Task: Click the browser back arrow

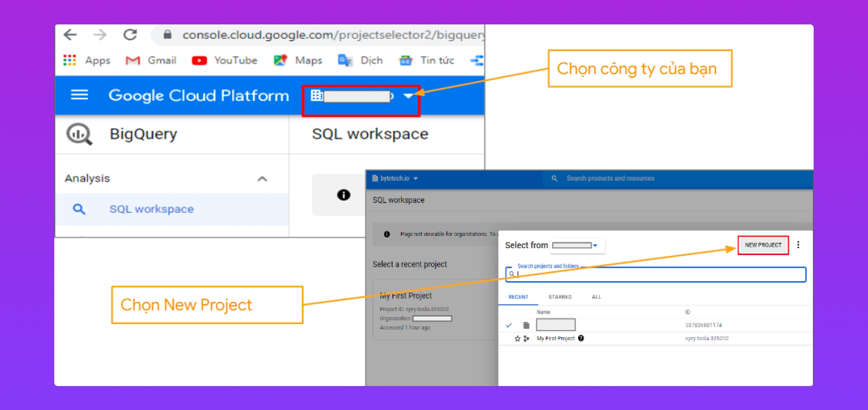Action: click(71, 35)
